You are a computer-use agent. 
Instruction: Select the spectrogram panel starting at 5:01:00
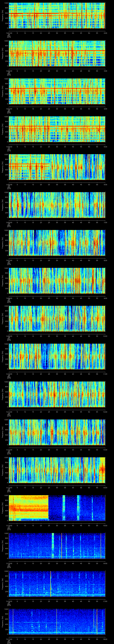pos(57,16)
